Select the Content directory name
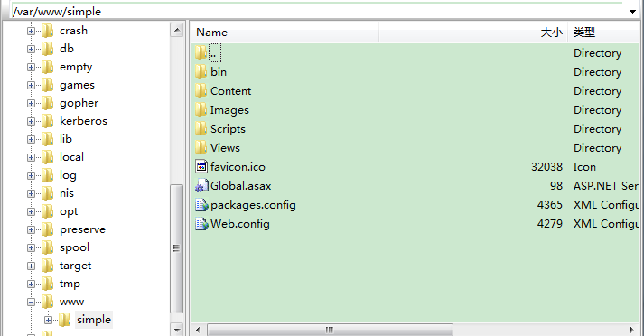Viewport: 644px width, 336px height. point(231,91)
